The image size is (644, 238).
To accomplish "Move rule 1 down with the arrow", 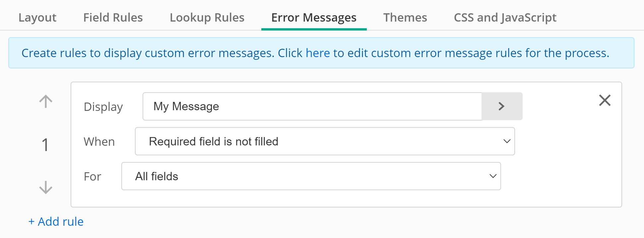I will (46, 187).
